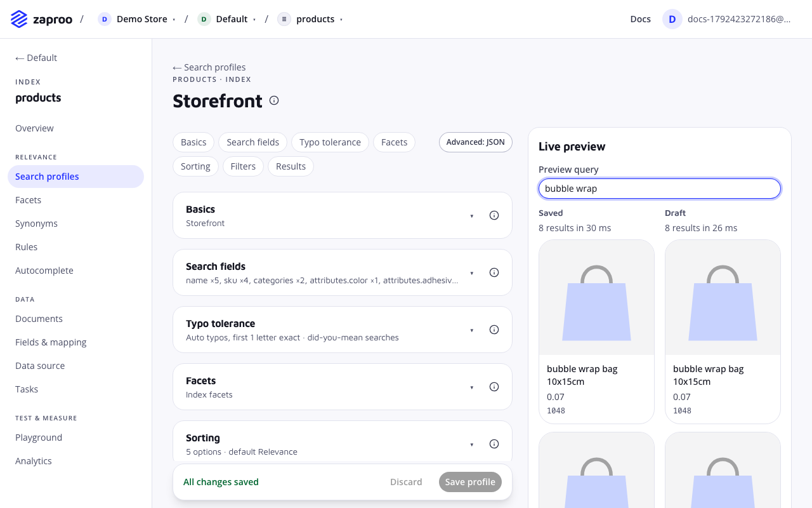Jump to the Facets chip
The width and height of the screenshot is (812, 508).
pyautogui.click(x=395, y=142)
